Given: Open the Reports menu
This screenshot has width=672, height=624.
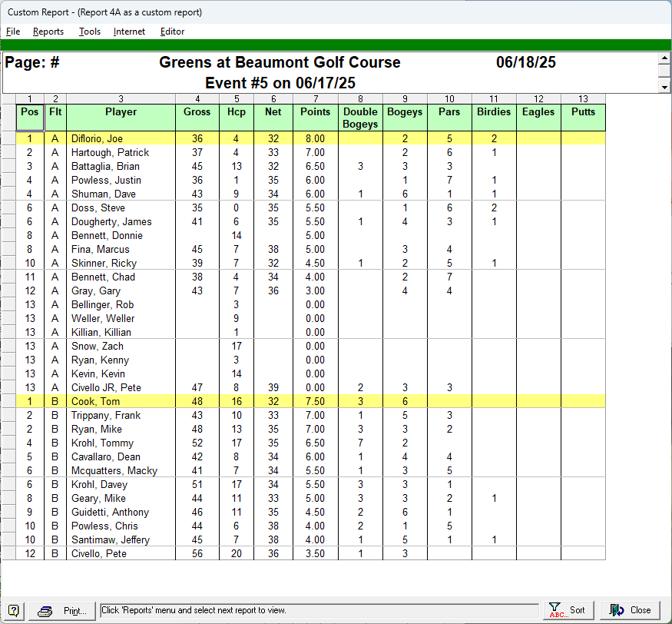Looking at the screenshot, I should [48, 32].
